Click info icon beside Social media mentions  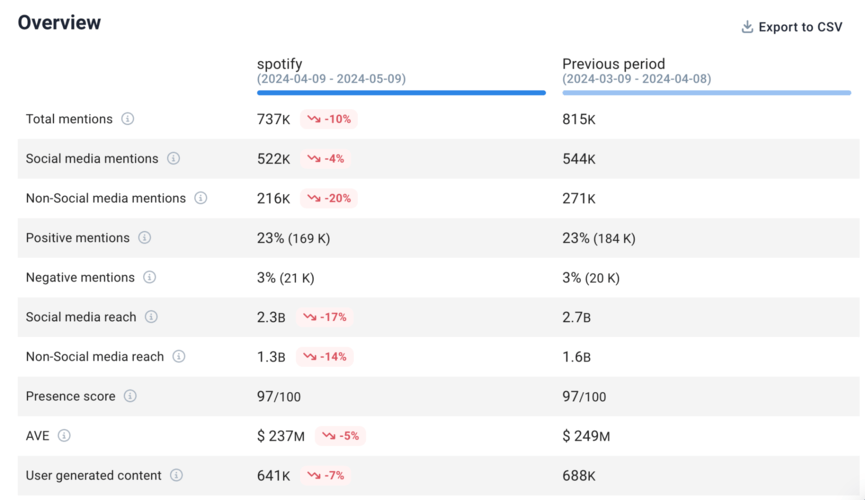(174, 159)
